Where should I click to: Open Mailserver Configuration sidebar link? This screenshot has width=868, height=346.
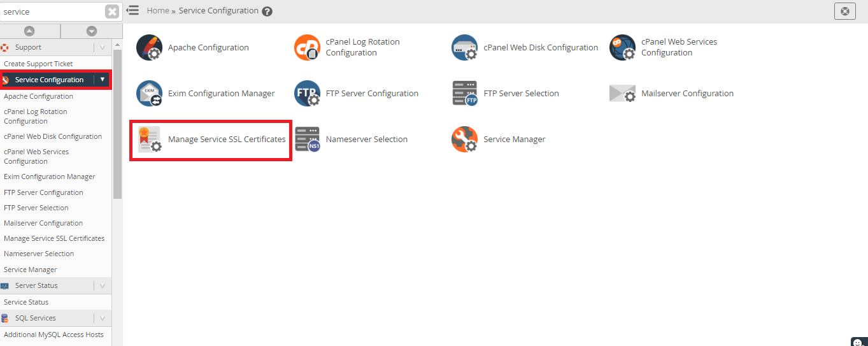[43, 224]
